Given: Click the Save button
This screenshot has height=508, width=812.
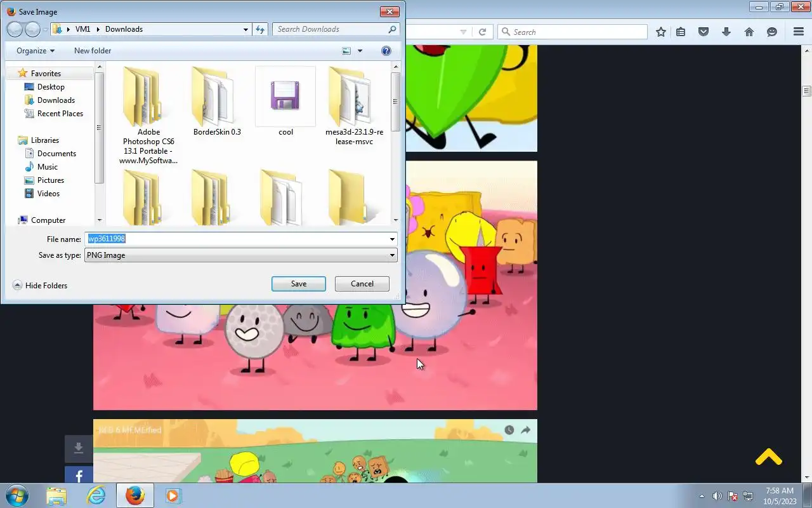Looking at the screenshot, I should 299,284.
